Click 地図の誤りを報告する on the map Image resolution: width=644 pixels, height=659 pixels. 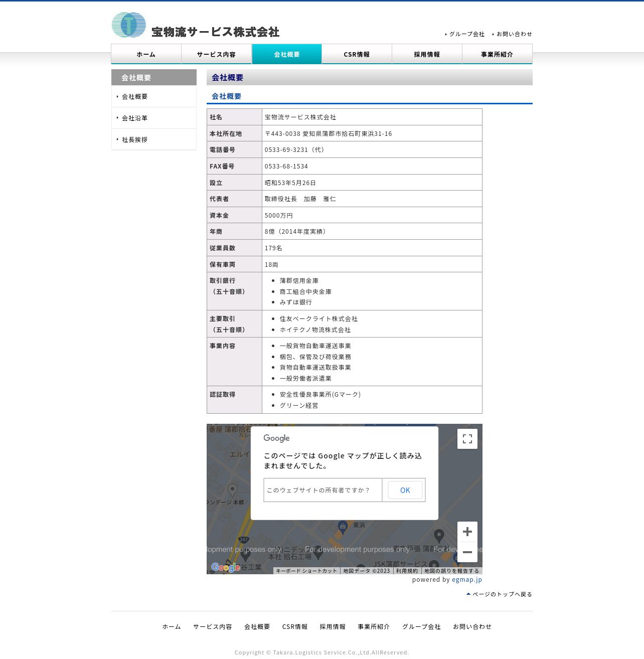coord(451,571)
